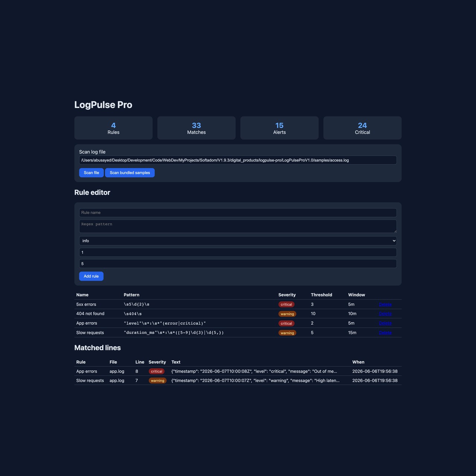
Task: Delete the Slow requests rule
Action: (385, 333)
